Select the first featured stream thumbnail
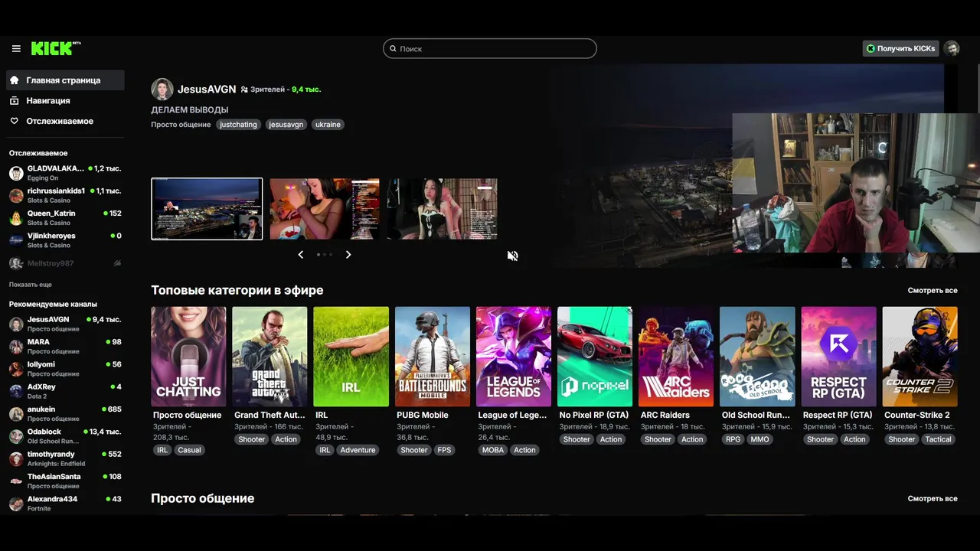 (207, 209)
